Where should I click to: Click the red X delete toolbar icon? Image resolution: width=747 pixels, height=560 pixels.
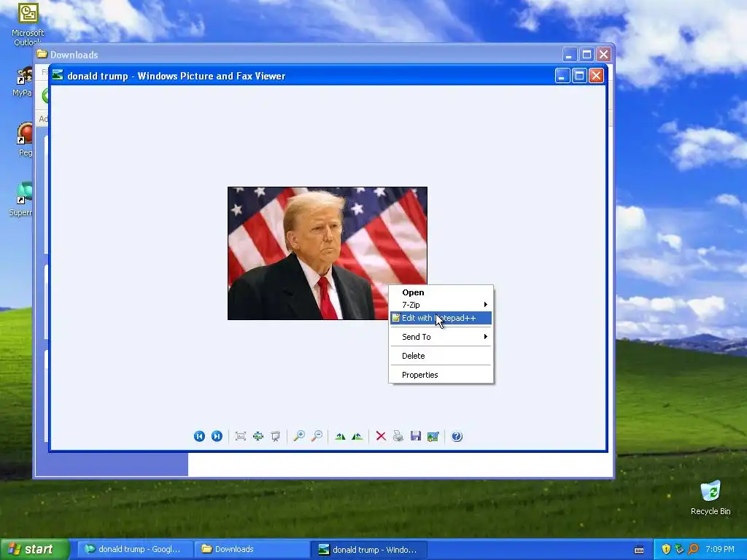(381, 436)
